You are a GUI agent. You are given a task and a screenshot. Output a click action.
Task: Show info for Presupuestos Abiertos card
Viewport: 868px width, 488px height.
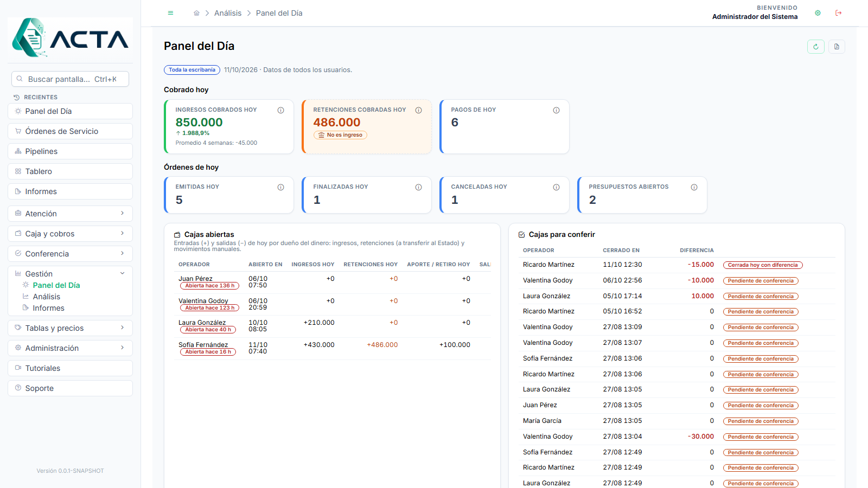tap(694, 187)
